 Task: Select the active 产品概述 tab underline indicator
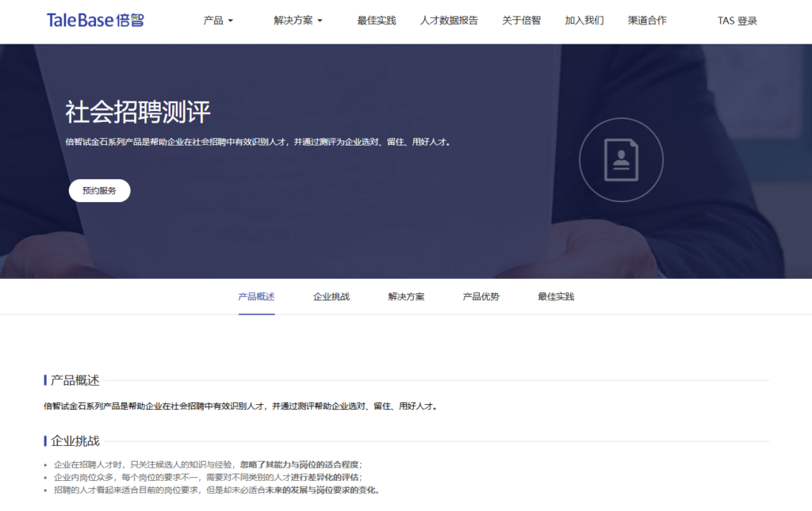(257, 312)
